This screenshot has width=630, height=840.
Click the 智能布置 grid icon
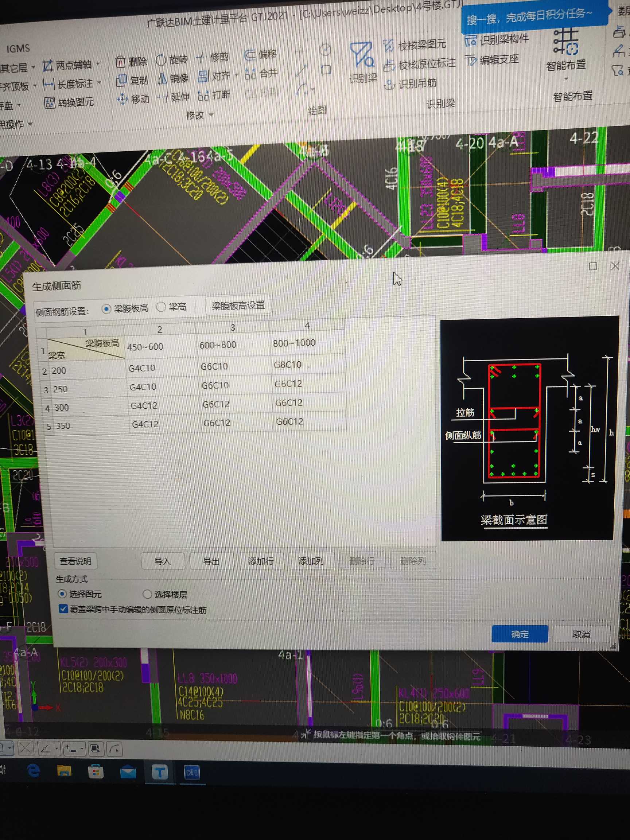coord(566,42)
